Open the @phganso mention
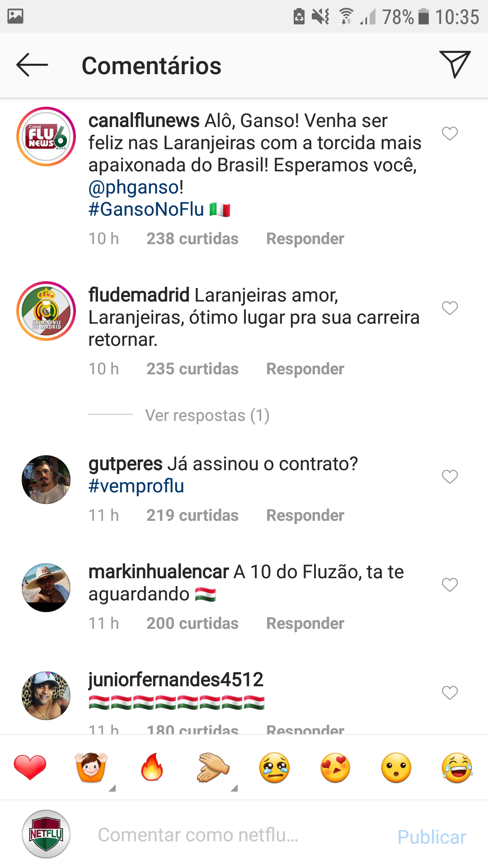Screen dimensions: 488x868 point(134,187)
